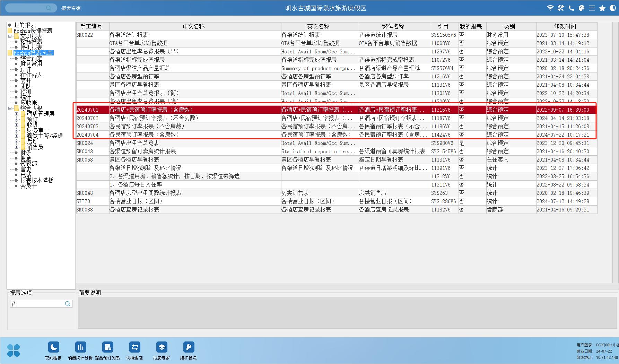Image resolution: width=619 pixels, height=364 pixels.
Task: Sort by the 修改时间 column header
Action: [567, 26]
